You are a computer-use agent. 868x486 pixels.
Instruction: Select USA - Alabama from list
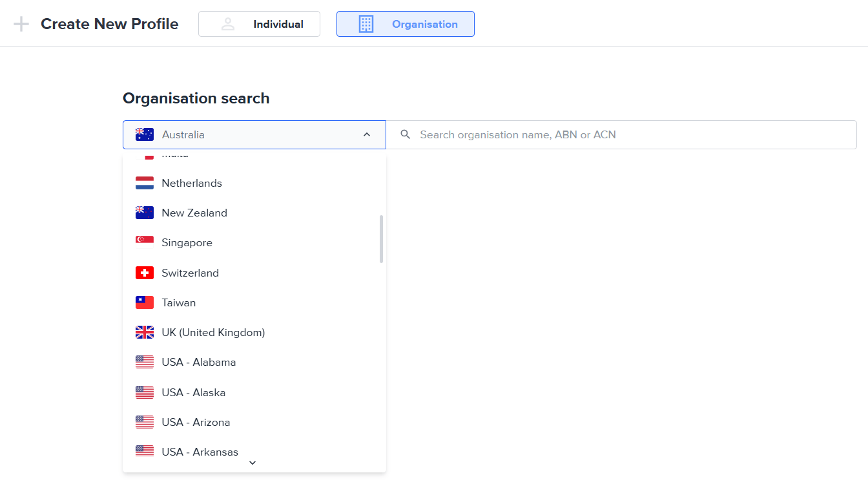(x=198, y=362)
